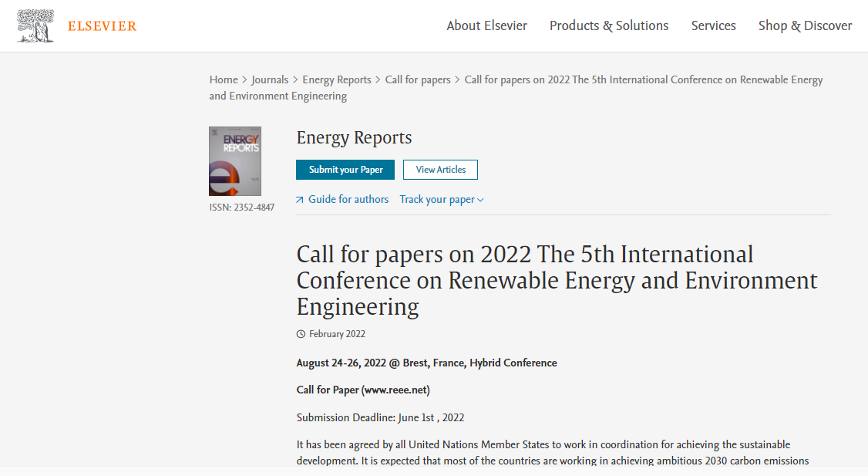The width and height of the screenshot is (868, 476).
Task: Click the current page breadcrumb about the 5th International Conference
Action: [x=516, y=87]
